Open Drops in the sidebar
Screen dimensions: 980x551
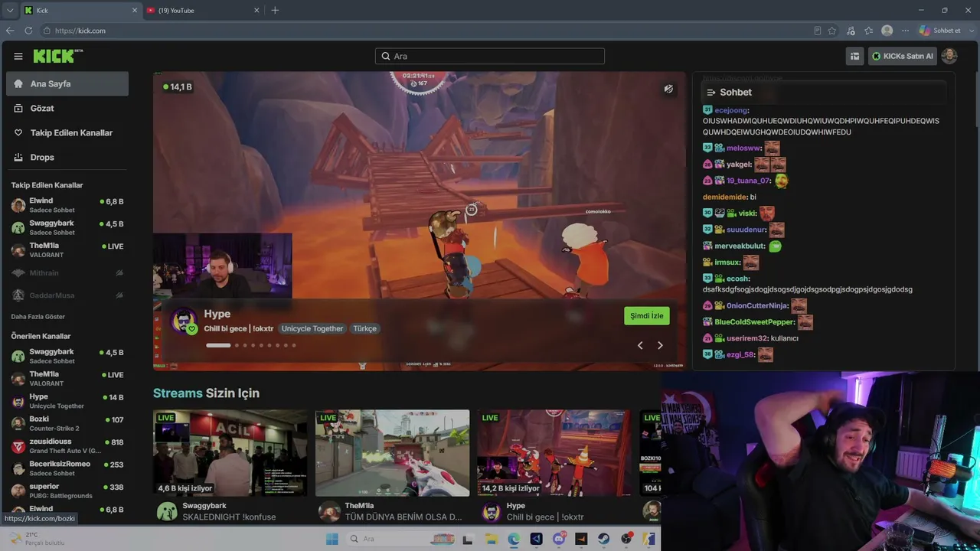tap(67, 158)
